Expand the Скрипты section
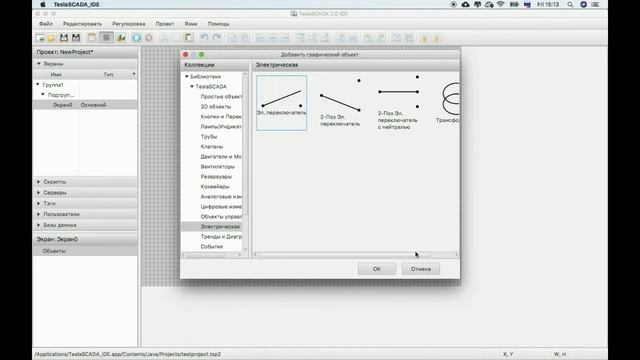This screenshot has height=360, width=640. click(39, 182)
